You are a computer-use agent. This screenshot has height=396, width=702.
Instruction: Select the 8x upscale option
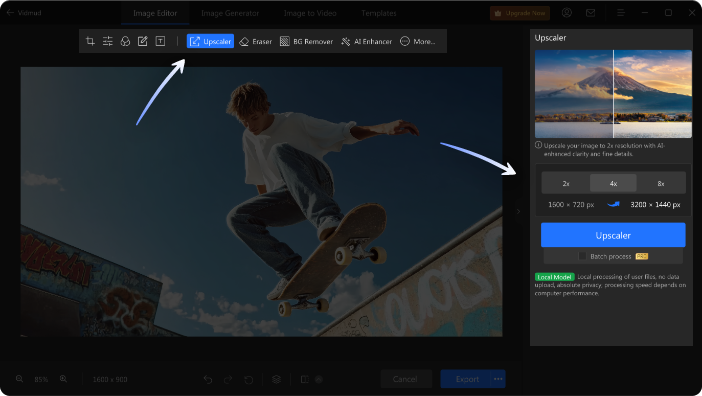pyautogui.click(x=661, y=183)
